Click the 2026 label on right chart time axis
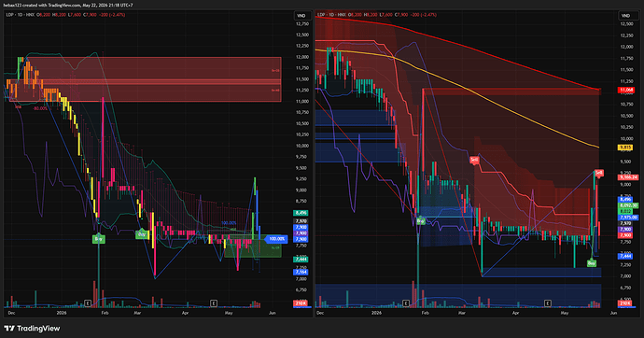Viewport: 644px width, 338px height. [x=376, y=313]
